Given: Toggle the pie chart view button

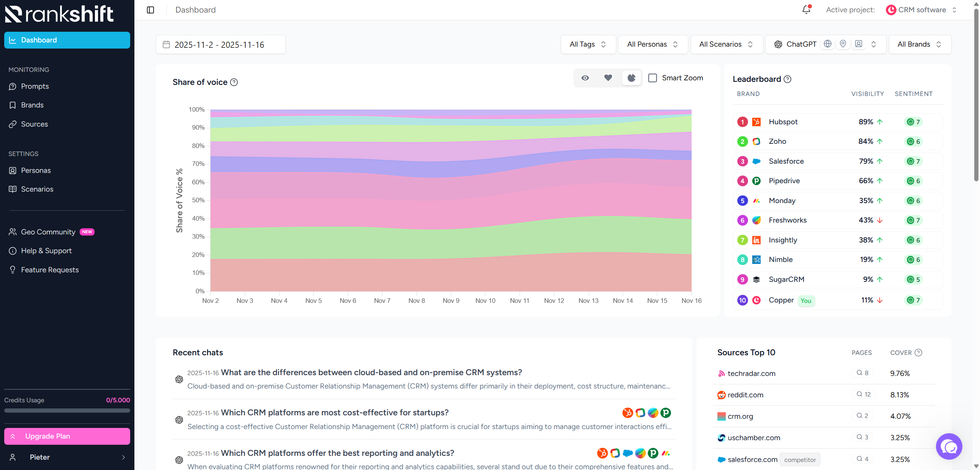Looking at the screenshot, I should point(631,78).
